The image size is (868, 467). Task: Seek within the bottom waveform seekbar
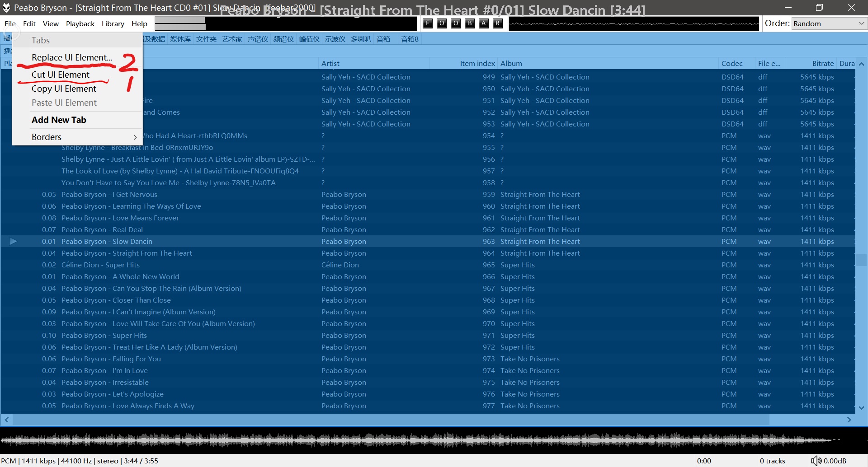pyautogui.click(x=434, y=440)
